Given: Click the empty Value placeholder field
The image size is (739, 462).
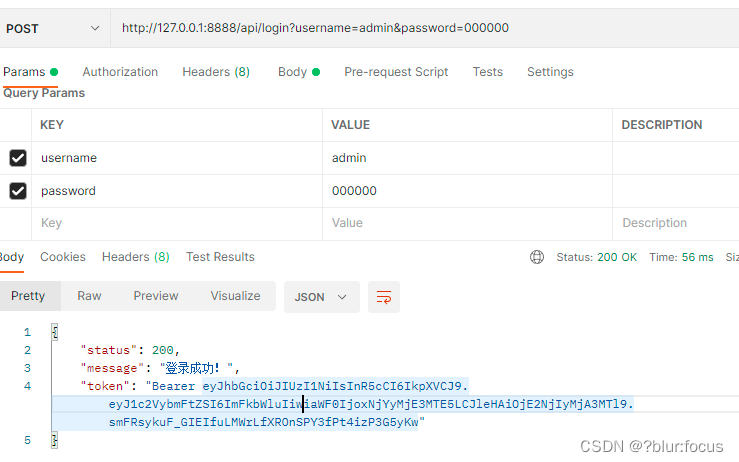Looking at the screenshot, I should pyautogui.click(x=467, y=223).
